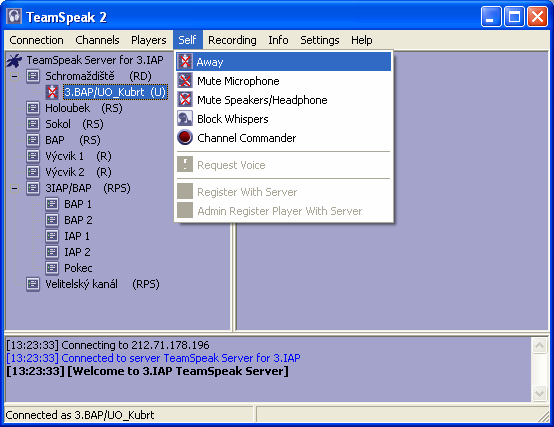Click the Mute Speakers/Headphone icon
This screenshot has height=427, width=554.
(x=185, y=100)
